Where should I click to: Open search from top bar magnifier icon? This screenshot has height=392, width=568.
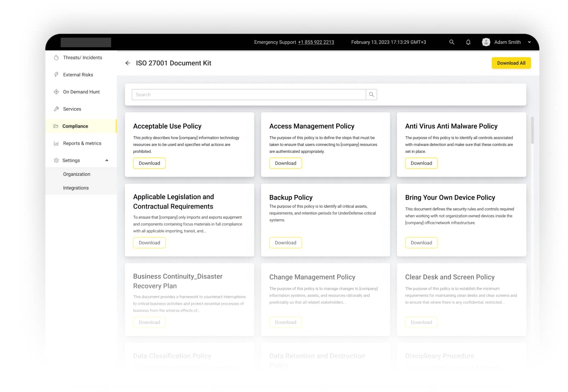click(x=452, y=42)
